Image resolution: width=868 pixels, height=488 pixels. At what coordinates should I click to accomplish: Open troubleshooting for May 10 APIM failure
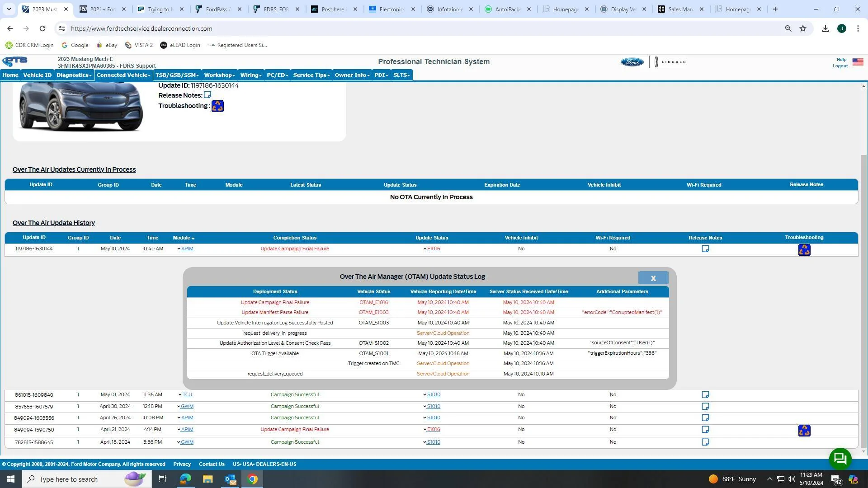point(804,250)
